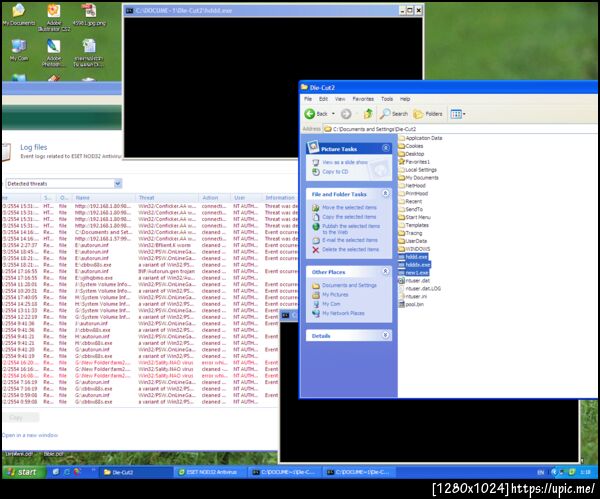
Task: Select the UserData folder
Action: click(413, 241)
